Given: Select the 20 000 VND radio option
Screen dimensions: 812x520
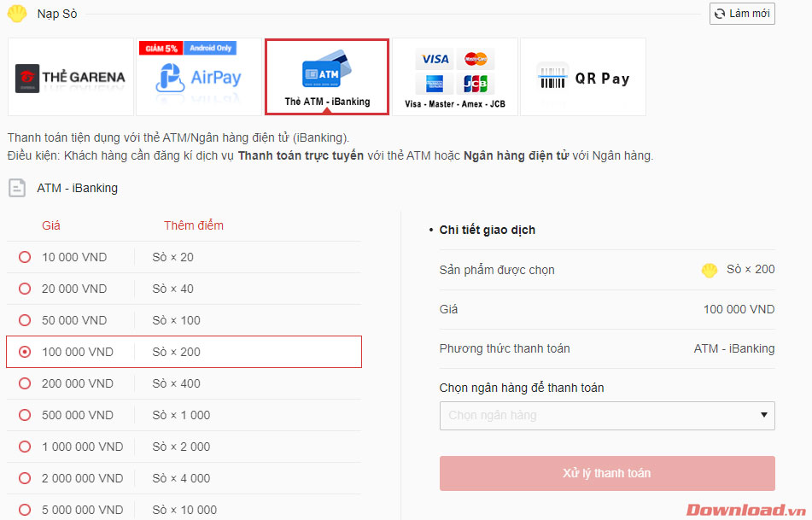Looking at the screenshot, I should tap(25, 289).
